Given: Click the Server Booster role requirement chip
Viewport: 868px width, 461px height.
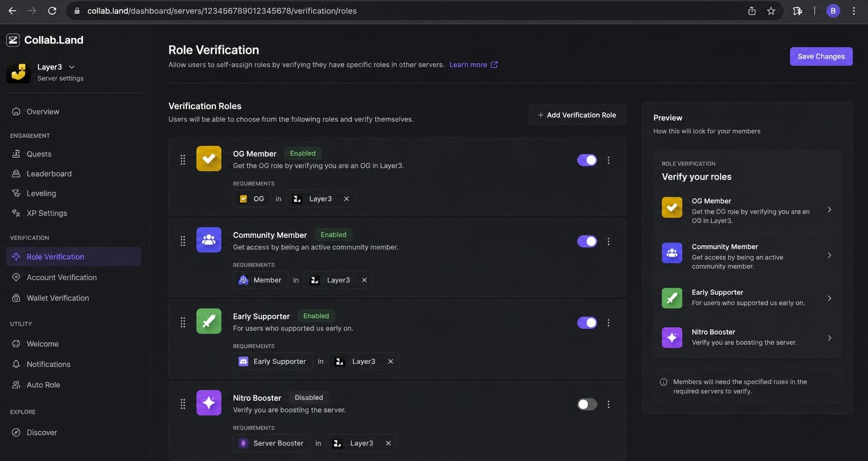Looking at the screenshot, I should 271,443.
